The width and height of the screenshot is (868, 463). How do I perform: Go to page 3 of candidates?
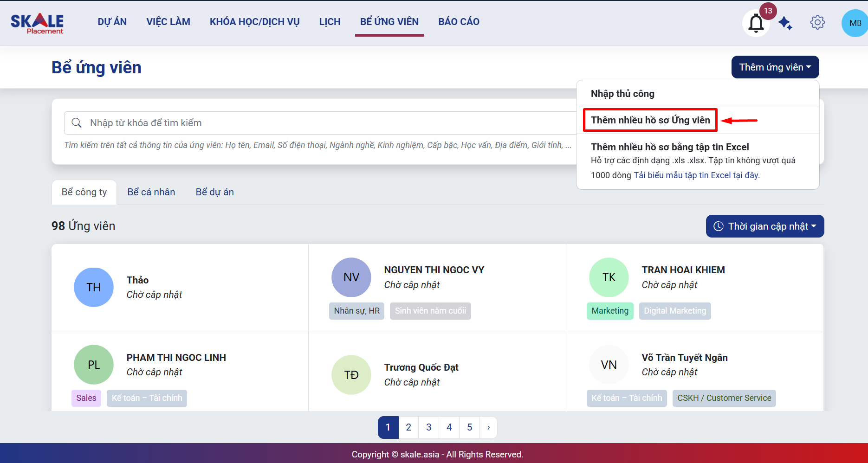pyautogui.click(x=428, y=427)
